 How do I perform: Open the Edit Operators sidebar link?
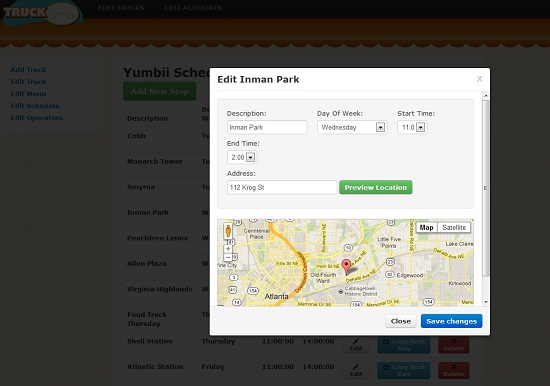tap(37, 118)
